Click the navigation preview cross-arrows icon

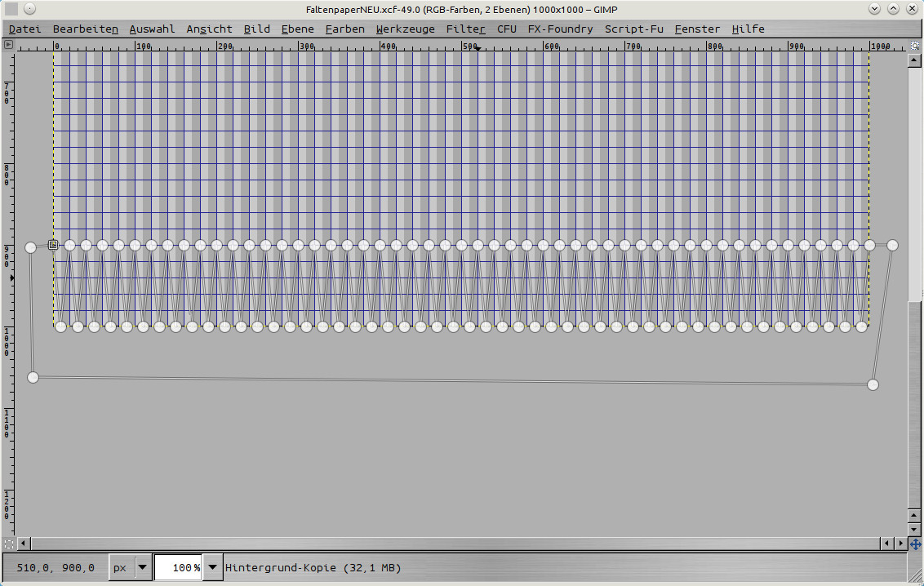point(915,544)
